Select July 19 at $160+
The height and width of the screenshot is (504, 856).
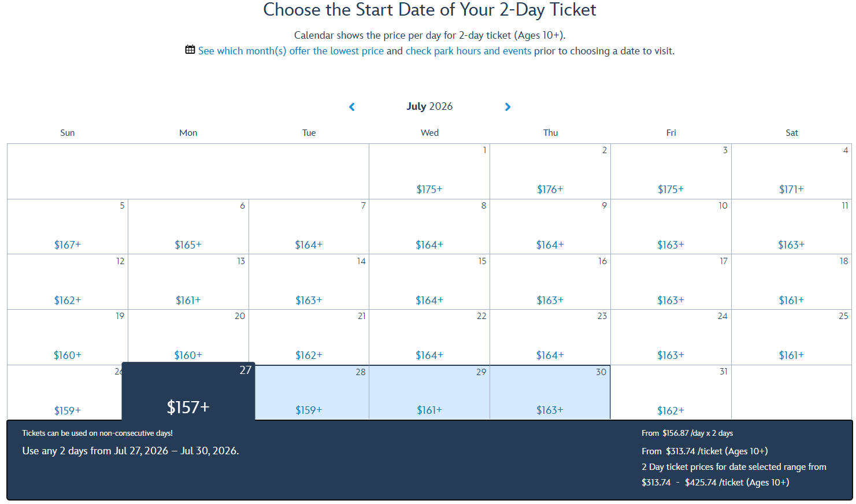coord(68,338)
